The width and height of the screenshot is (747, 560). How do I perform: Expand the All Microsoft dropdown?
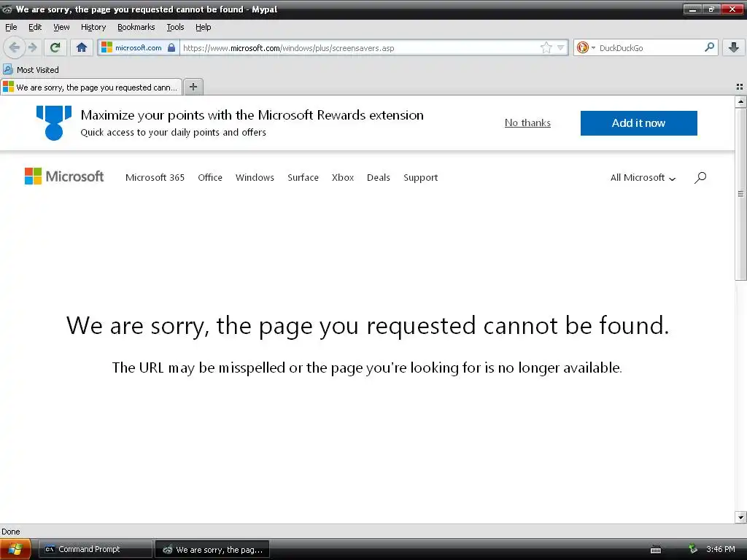[643, 178]
